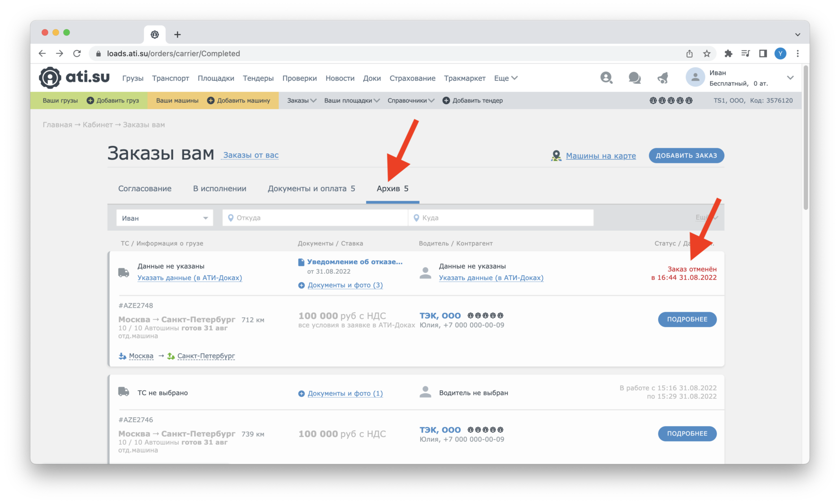Open Chrome's three-dot menu
840x504 pixels.
797,53
